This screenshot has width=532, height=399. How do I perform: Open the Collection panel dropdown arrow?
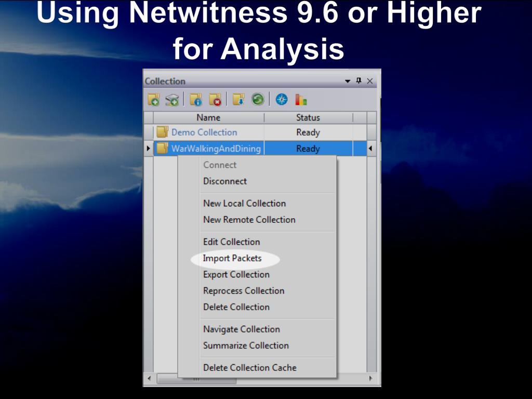pyautogui.click(x=348, y=81)
